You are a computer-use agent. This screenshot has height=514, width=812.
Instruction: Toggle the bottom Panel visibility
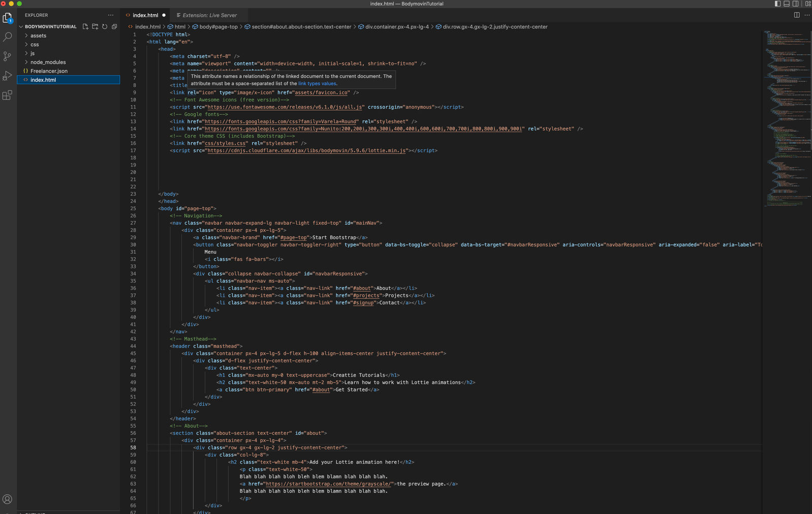(786, 4)
